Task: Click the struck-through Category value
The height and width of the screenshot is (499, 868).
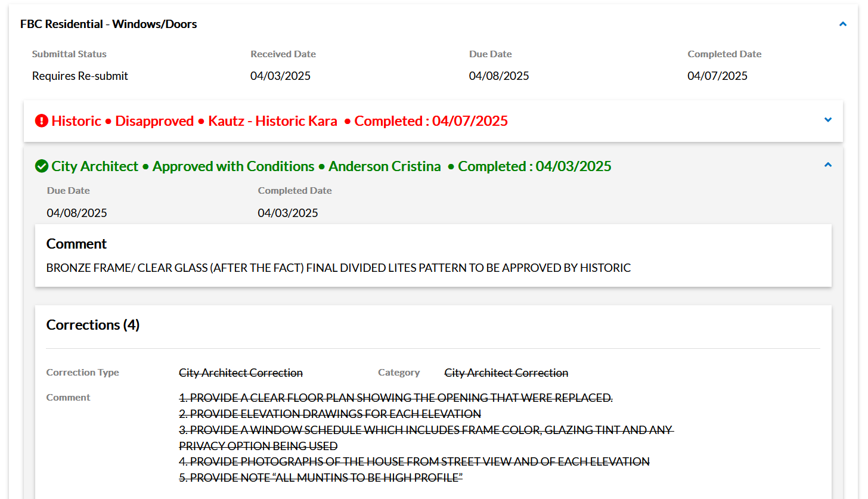Action: tap(506, 373)
